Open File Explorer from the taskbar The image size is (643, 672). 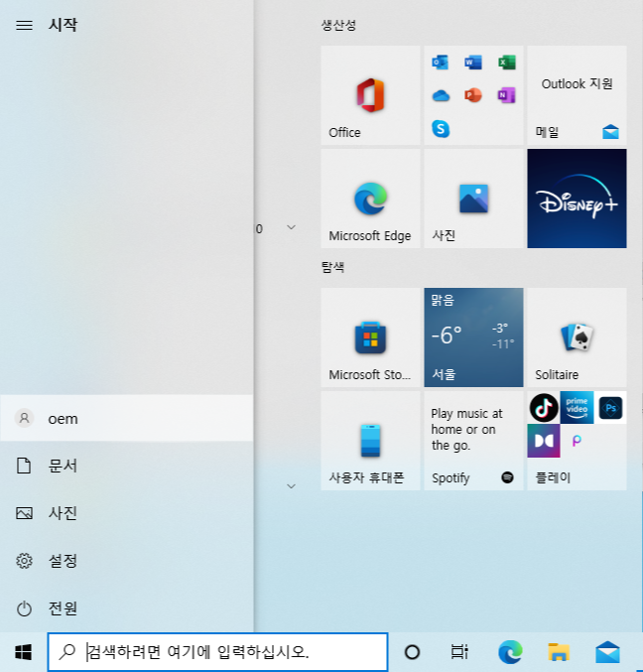(559, 652)
